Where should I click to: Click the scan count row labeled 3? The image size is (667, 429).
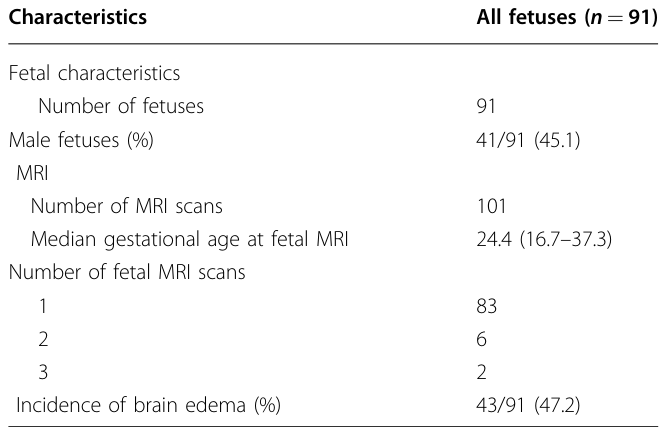(43, 372)
